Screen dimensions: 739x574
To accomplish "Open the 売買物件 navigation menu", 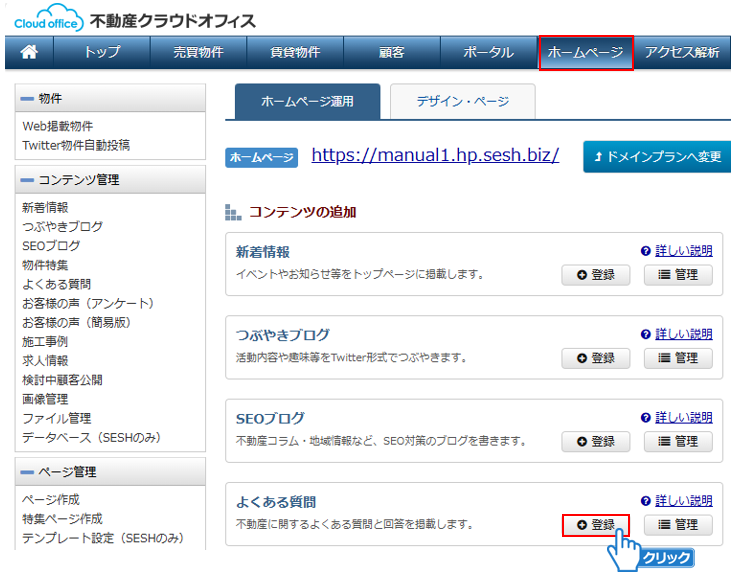I will 198,53.
